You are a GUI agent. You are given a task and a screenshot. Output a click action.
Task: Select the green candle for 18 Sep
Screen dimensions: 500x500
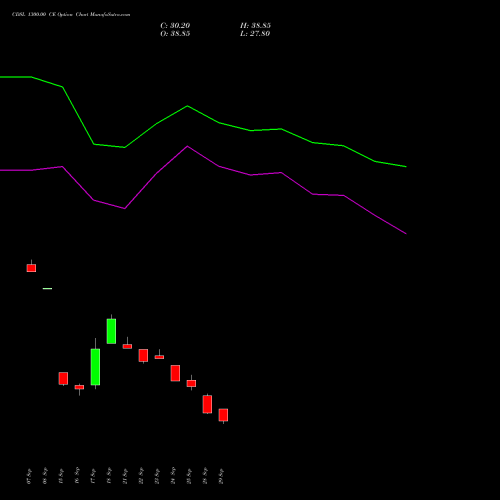(111, 331)
